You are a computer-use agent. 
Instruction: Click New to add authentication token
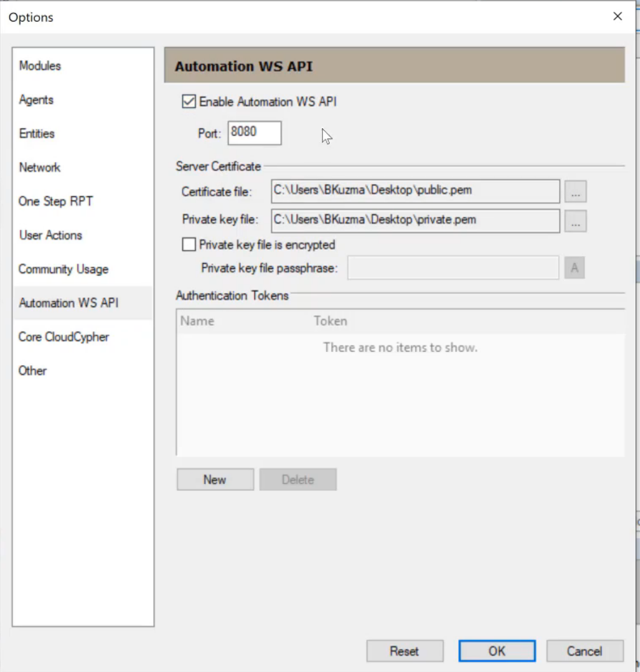(x=215, y=480)
